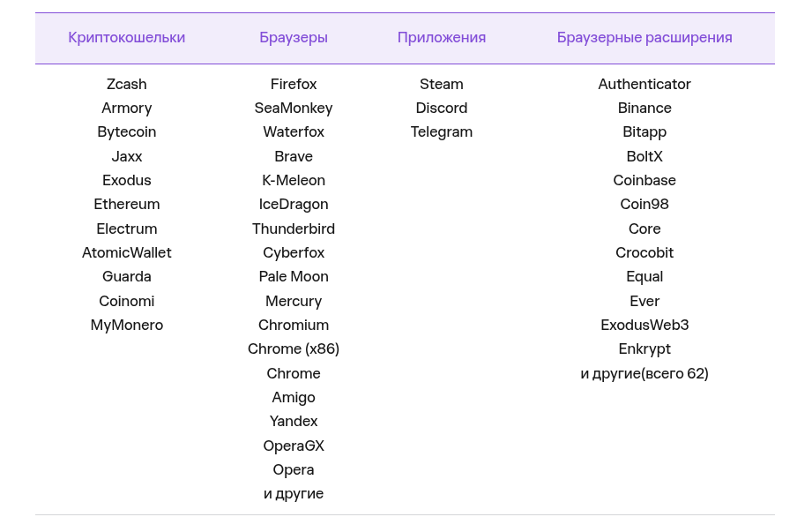This screenshot has height=517, width=812.
Task: Click the Telegram entry
Action: [442, 132]
